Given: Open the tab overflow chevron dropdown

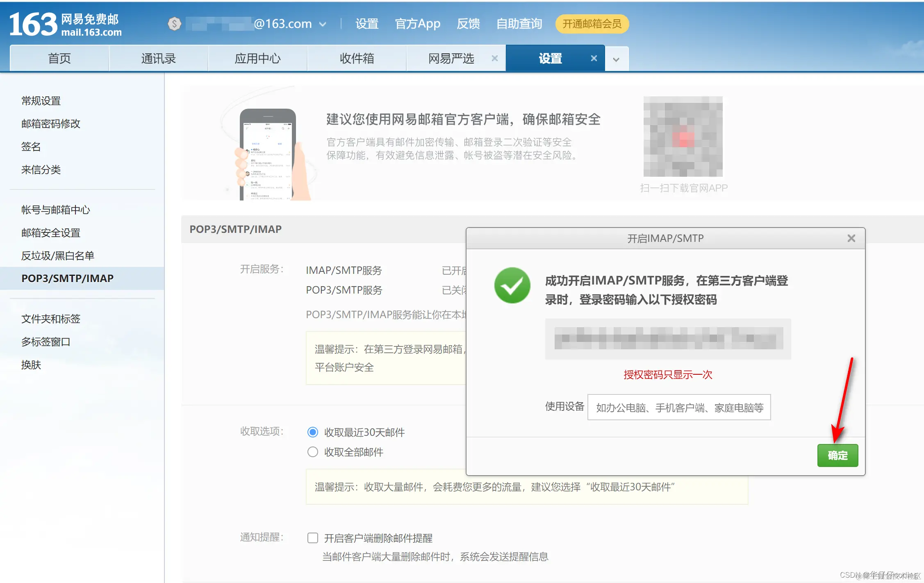Looking at the screenshot, I should (x=616, y=59).
